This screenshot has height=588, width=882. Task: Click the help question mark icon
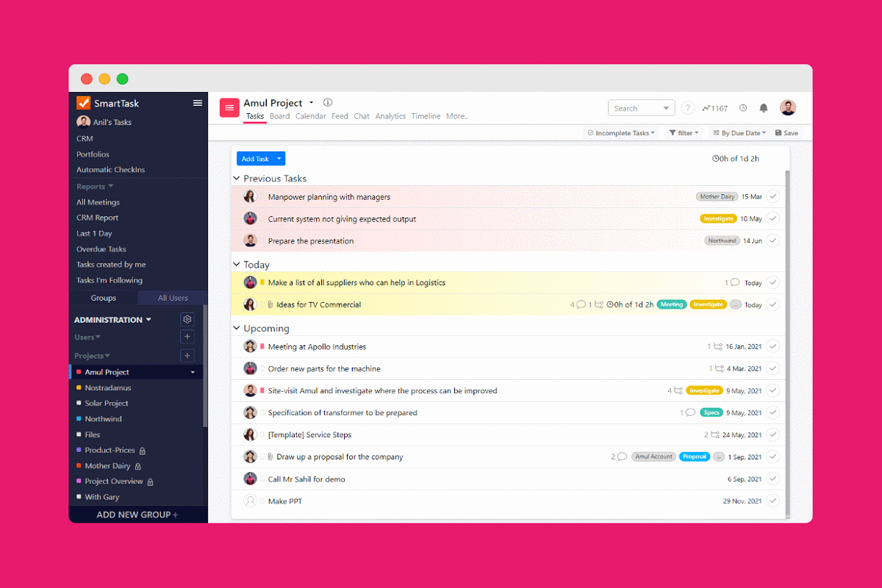(687, 107)
